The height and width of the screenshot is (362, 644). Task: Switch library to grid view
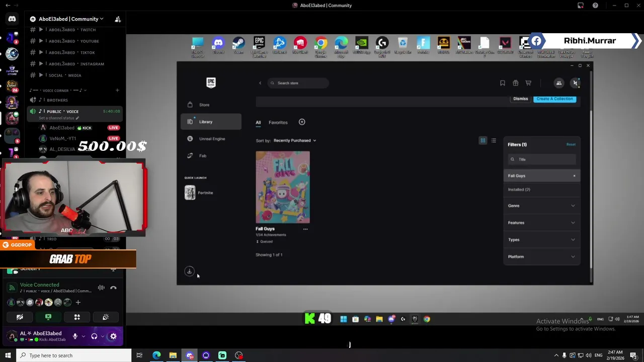pyautogui.click(x=483, y=141)
